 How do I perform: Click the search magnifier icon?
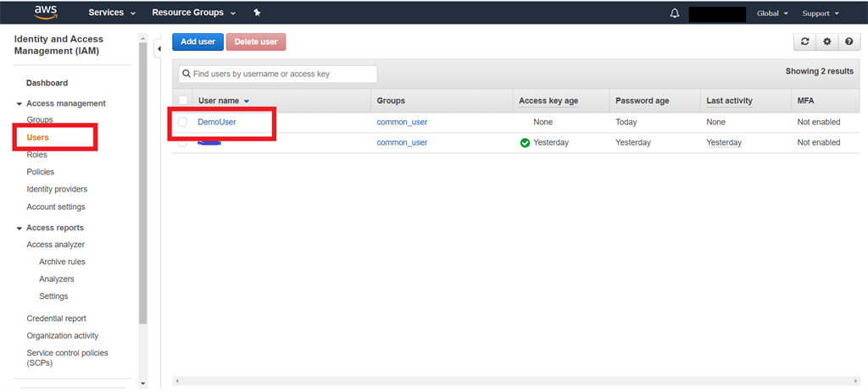click(186, 74)
